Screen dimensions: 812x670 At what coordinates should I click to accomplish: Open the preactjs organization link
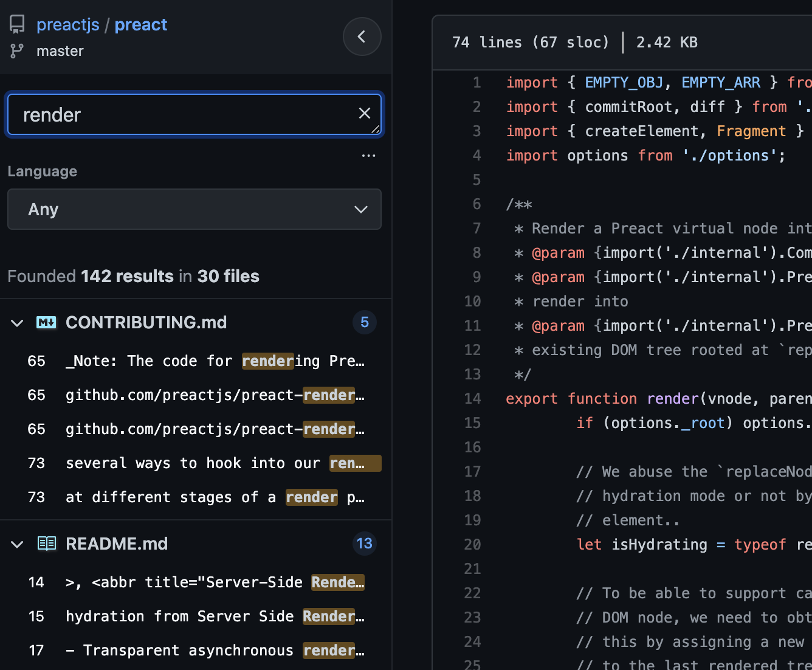point(67,24)
